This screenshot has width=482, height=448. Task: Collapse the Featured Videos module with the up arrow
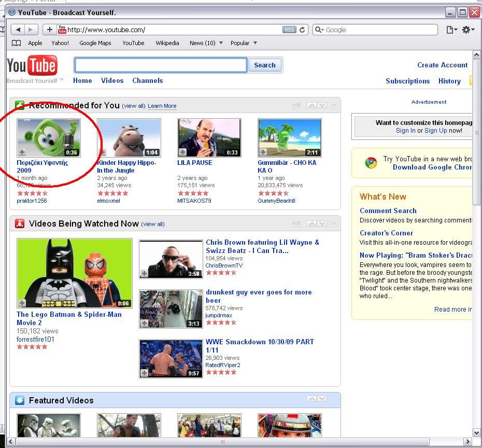[311, 399]
